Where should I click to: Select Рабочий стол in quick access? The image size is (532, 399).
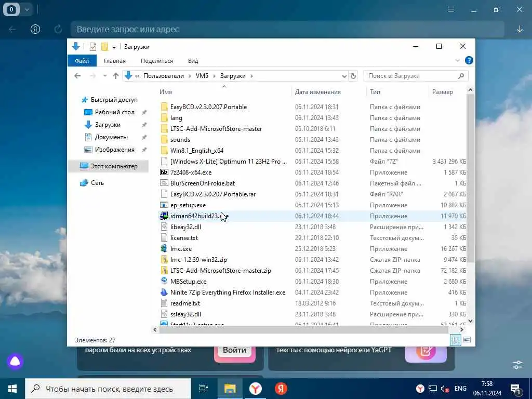[115, 112]
